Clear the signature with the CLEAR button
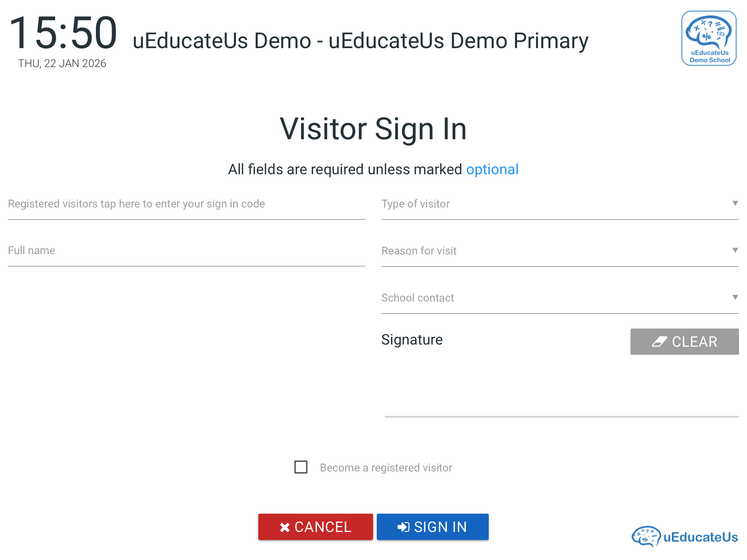The height and width of the screenshot is (560, 747). point(684,342)
